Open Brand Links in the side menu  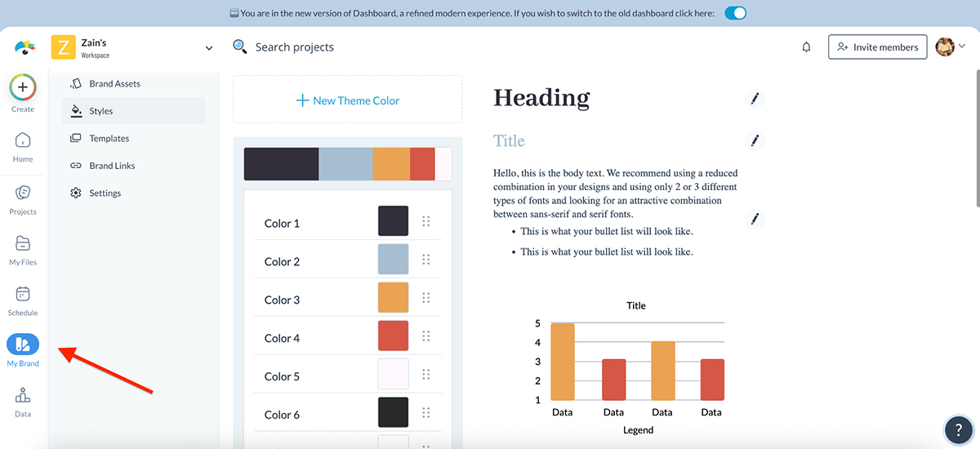pos(112,166)
